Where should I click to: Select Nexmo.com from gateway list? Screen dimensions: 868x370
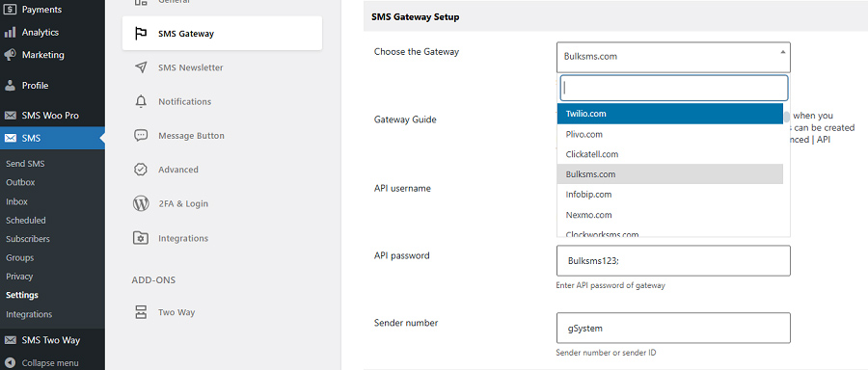click(670, 215)
